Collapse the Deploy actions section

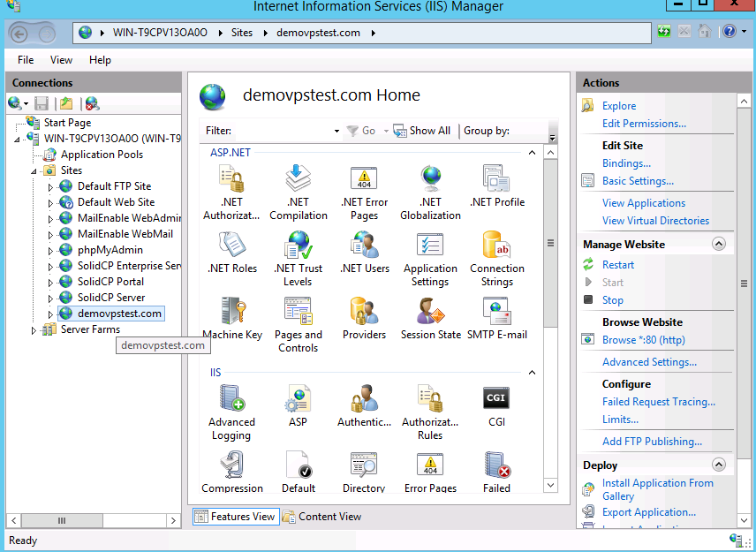[718, 465]
